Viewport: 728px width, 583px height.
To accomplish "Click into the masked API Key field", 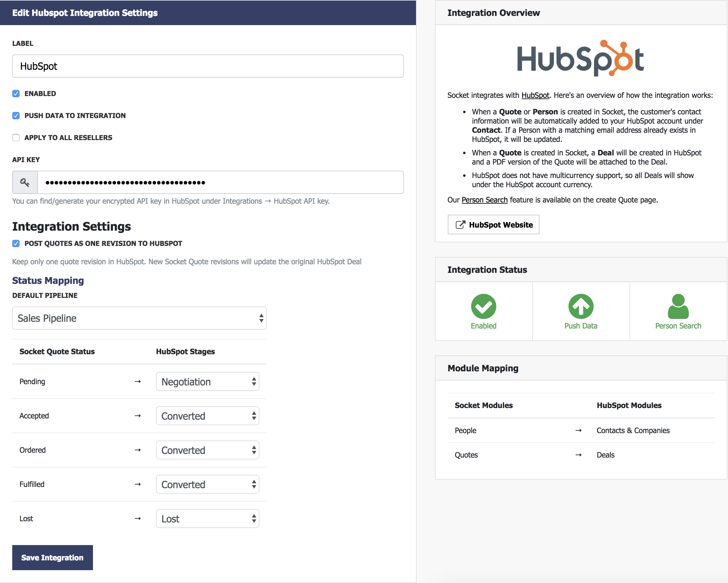I will [x=221, y=182].
